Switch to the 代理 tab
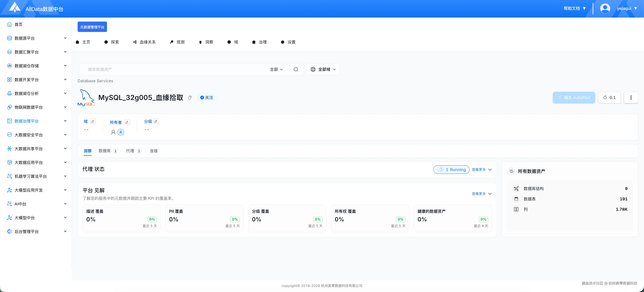The image size is (644, 292). pos(134,151)
